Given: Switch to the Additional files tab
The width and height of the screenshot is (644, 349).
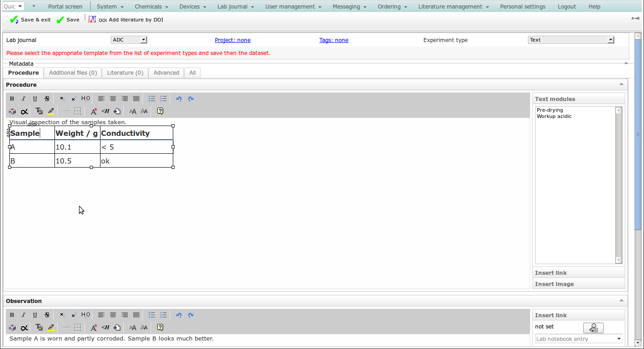Looking at the screenshot, I should [x=73, y=73].
